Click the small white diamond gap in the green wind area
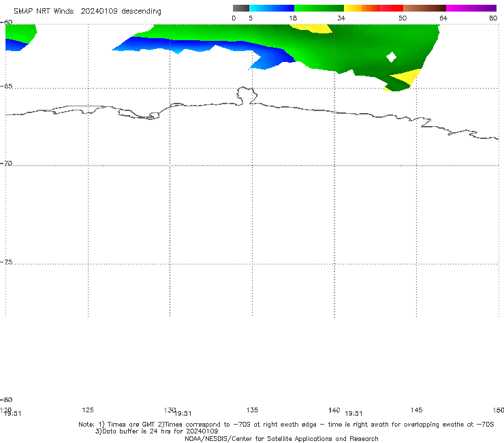The image size is (504, 443). pos(391,57)
